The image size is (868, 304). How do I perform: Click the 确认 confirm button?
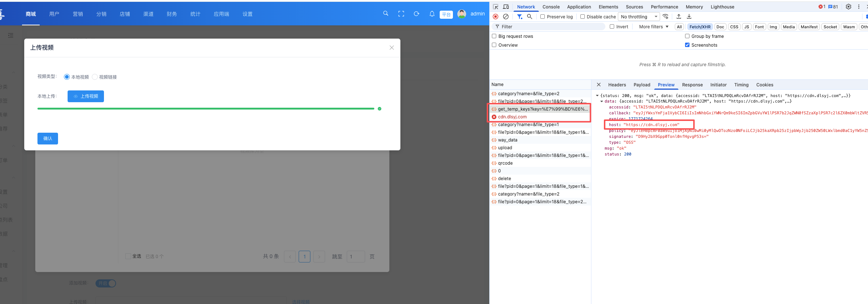tap(48, 139)
